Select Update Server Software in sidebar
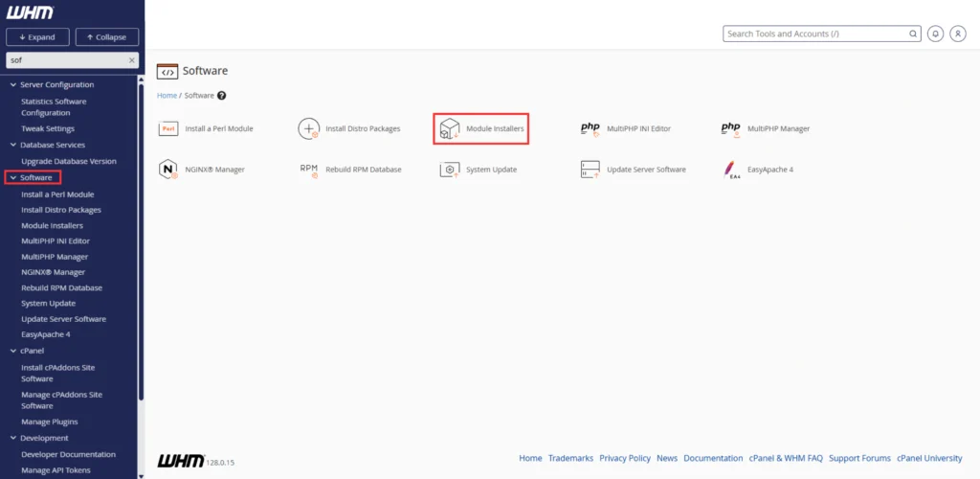Screen dimensions: 980x479 pos(64,319)
